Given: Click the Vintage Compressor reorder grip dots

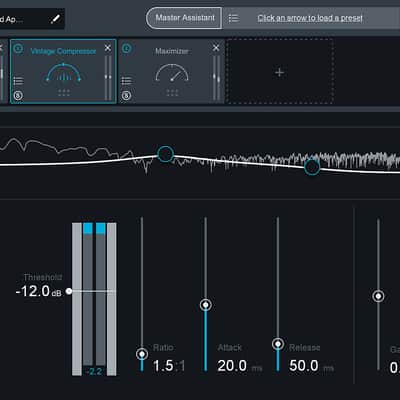Looking at the screenshot, I should click(x=64, y=93).
